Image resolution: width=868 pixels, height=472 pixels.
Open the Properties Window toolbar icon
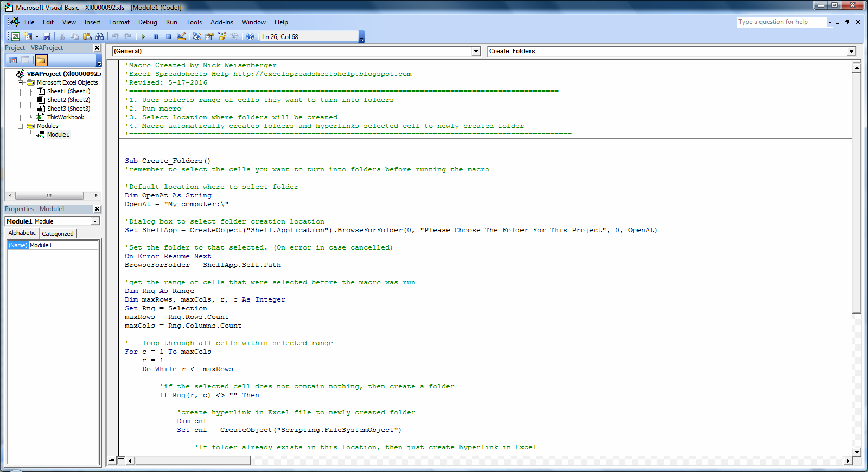pos(209,36)
